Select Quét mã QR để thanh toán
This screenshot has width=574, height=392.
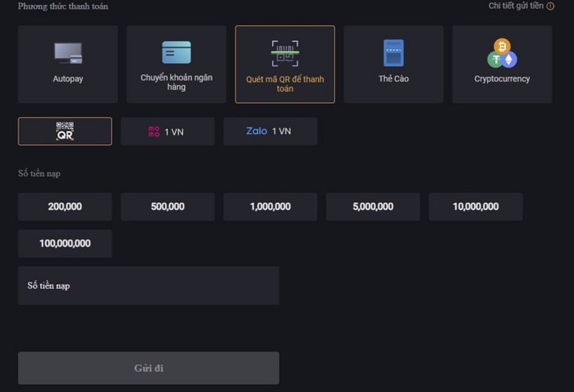(285, 64)
